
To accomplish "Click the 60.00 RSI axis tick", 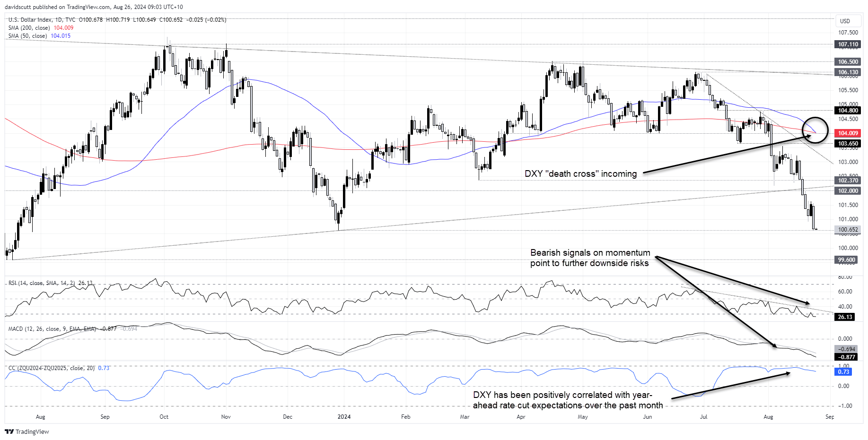I will (845, 292).
